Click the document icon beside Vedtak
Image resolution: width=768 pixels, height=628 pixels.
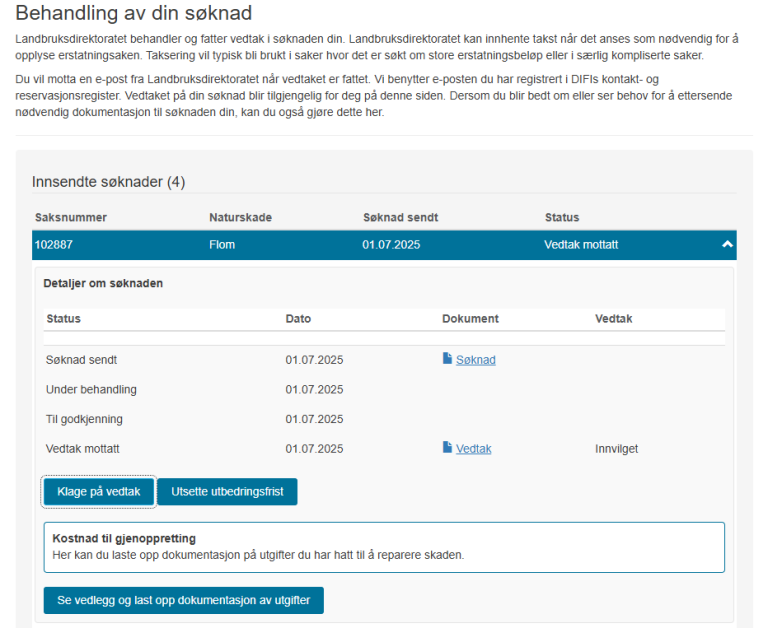click(x=447, y=448)
